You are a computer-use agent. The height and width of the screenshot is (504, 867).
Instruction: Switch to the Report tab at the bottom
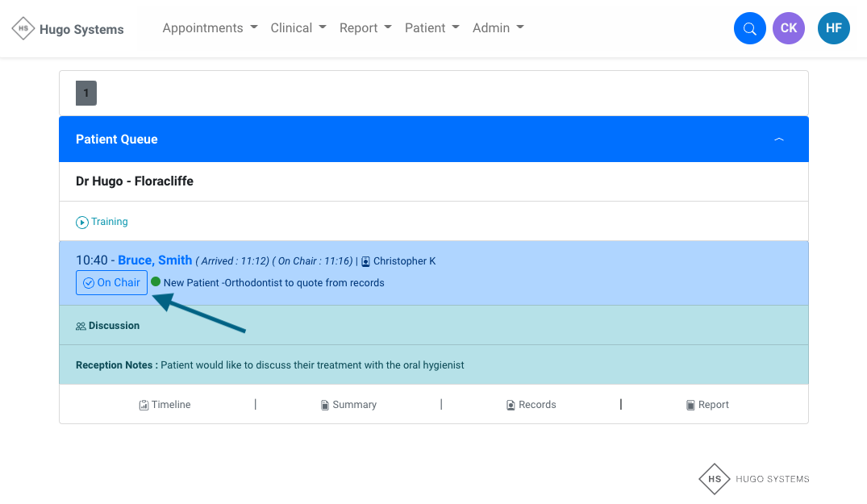pyautogui.click(x=708, y=405)
